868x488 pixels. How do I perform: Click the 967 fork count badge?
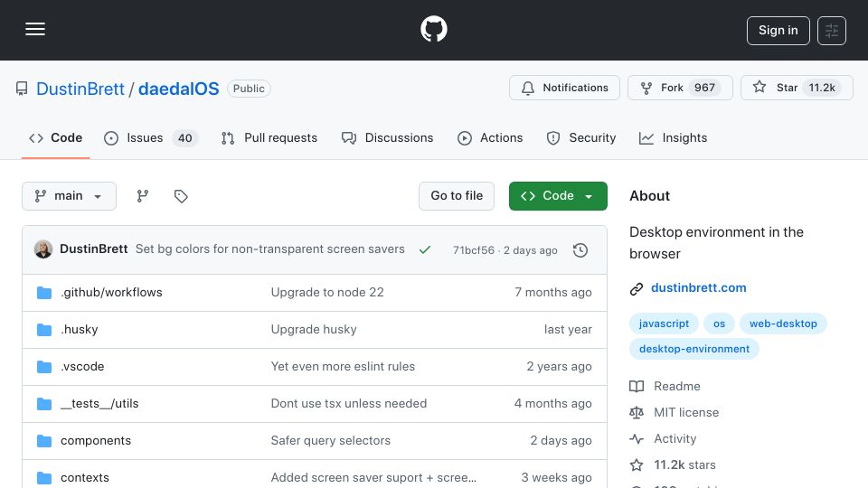(x=704, y=88)
